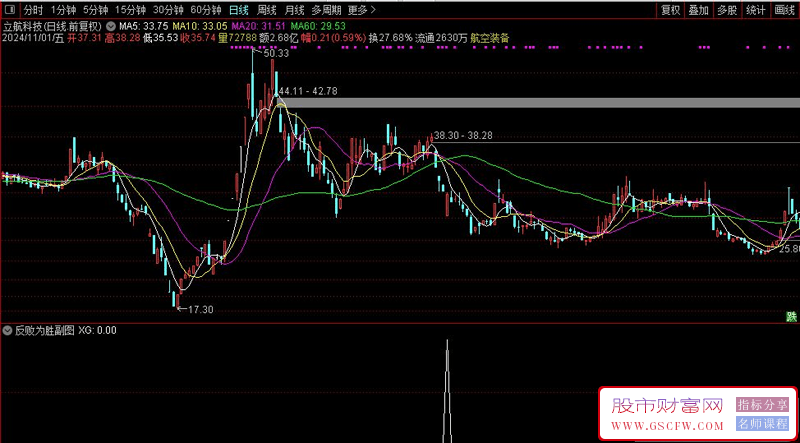This screenshot has height=443, width=800.
Task: Click the 画线 drawing tools button
Action: click(784, 10)
